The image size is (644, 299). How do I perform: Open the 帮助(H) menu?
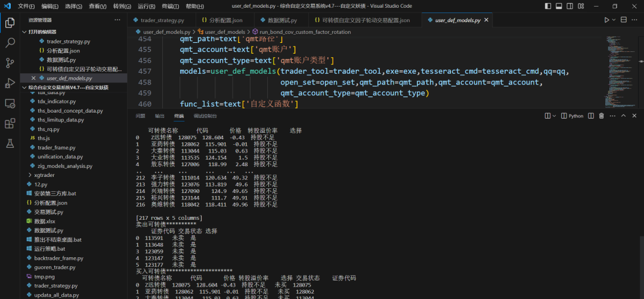(x=194, y=6)
